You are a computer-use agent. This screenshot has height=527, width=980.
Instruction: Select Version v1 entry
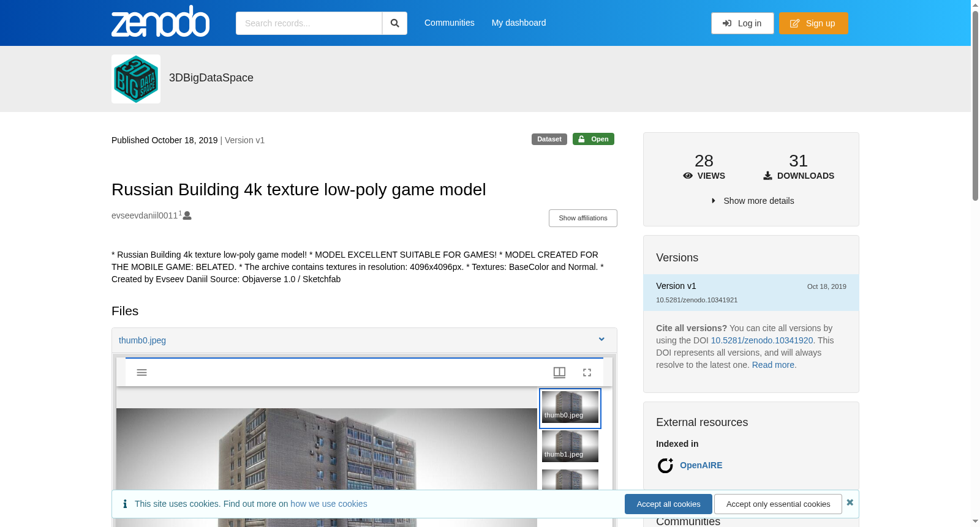(x=751, y=293)
